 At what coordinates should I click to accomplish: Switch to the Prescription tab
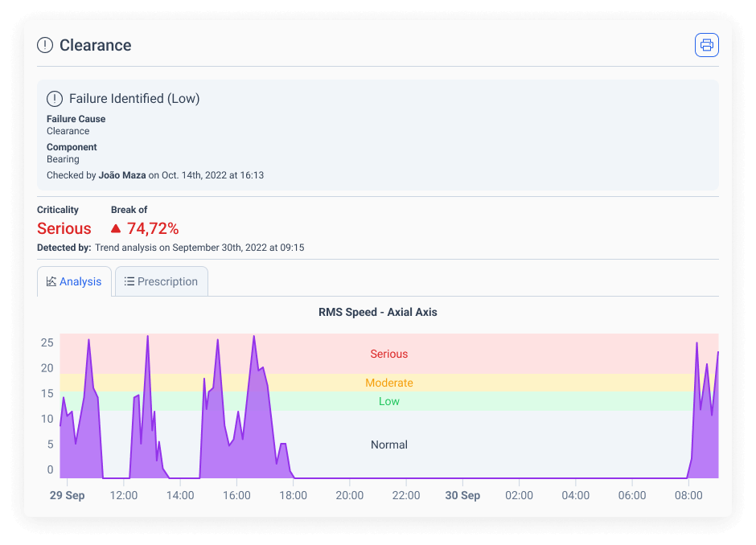(x=162, y=281)
